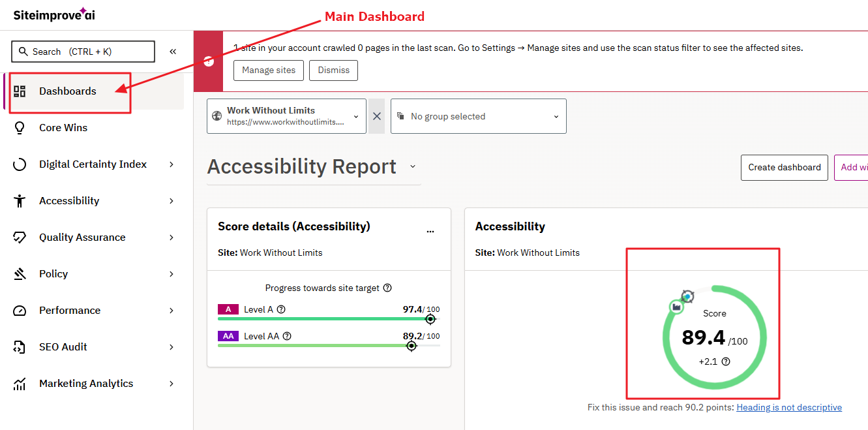This screenshot has height=430, width=868.
Task: Click the Quality Assurance checkmark icon
Action: point(20,238)
